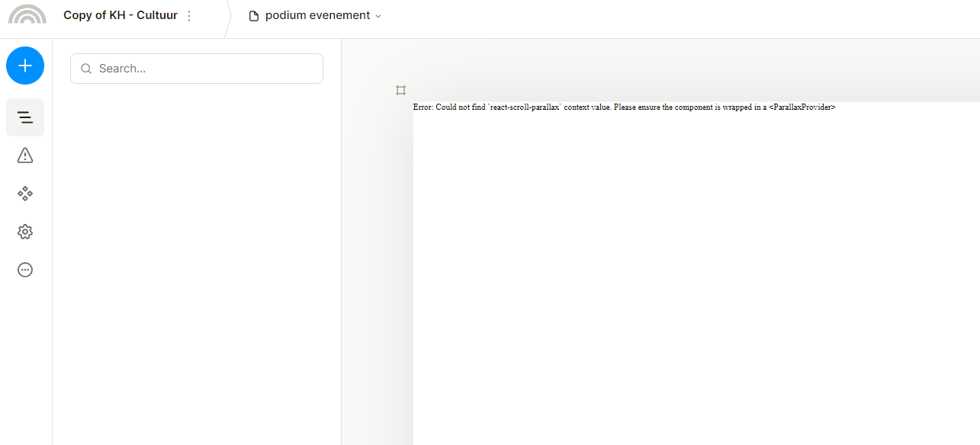Click the project name Copy of KH - Cultuur
Viewport: 980px width, 445px height.
click(120, 15)
